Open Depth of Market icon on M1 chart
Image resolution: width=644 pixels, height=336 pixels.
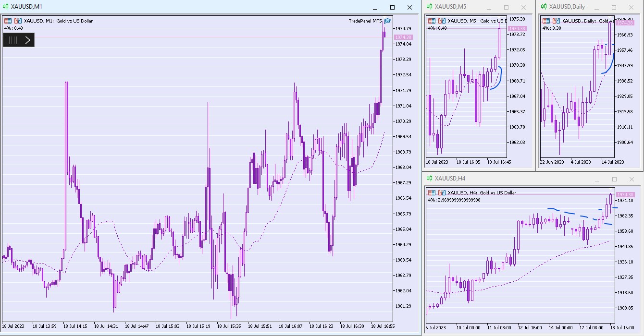tap(18, 21)
